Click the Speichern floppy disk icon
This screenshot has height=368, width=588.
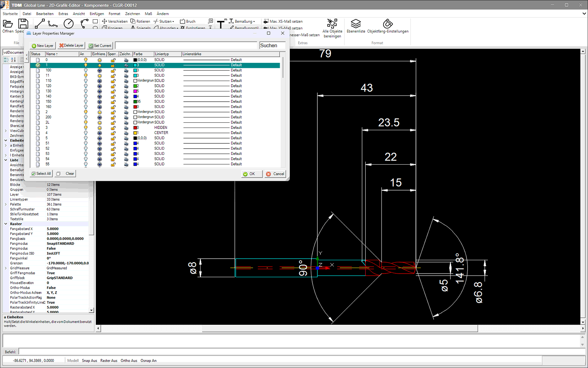pyautogui.click(x=23, y=24)
